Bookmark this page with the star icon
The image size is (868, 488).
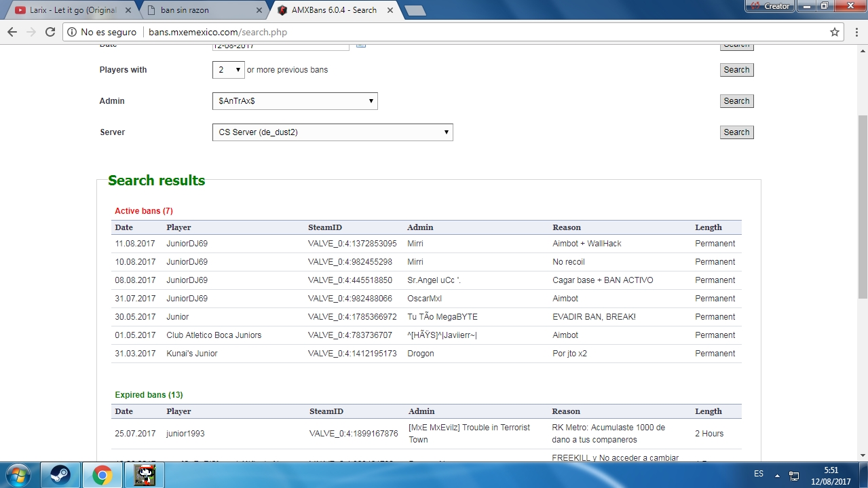pyautogui.click(x=835, y=32)
